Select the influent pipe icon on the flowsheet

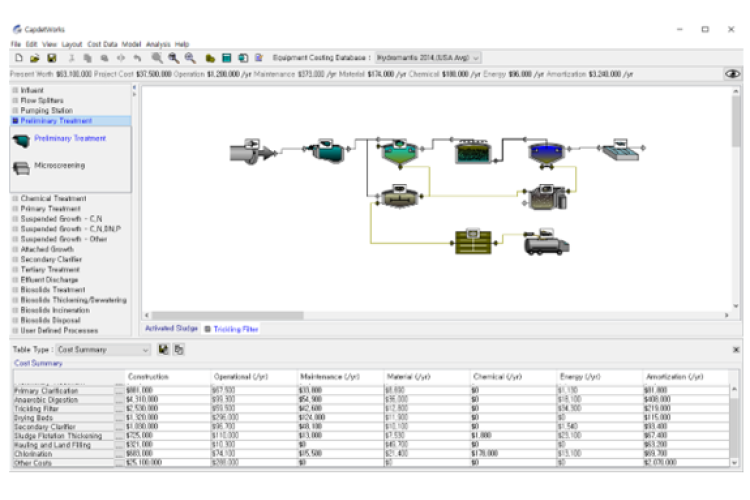coord(246,151)
